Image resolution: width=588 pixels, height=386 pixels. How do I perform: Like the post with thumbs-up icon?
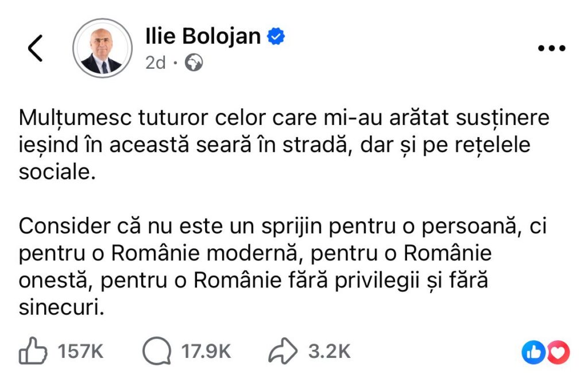pyautogui.click(x=33, y=351)
